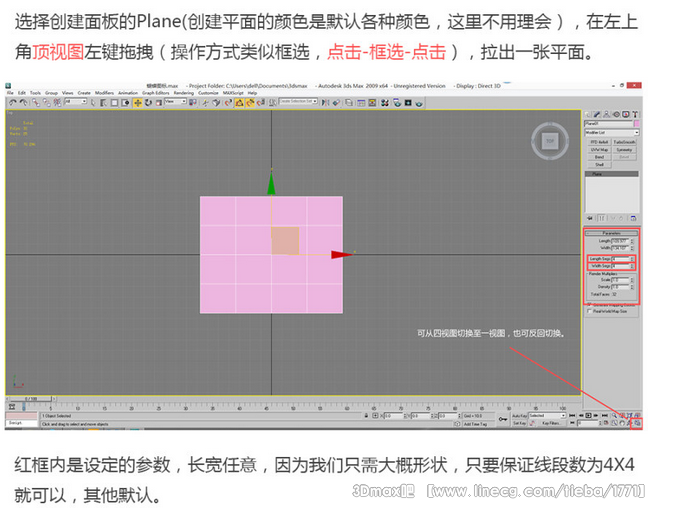Switch to Modify command panel tab
The width and height of the screenshot is (674, 508).
pyautogui.click(x=597, y=114)
